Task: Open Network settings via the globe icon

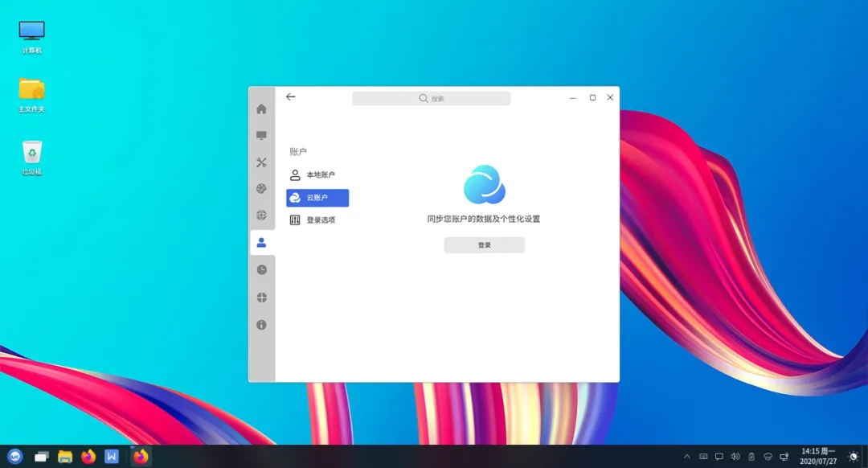Action: point(260,216)
